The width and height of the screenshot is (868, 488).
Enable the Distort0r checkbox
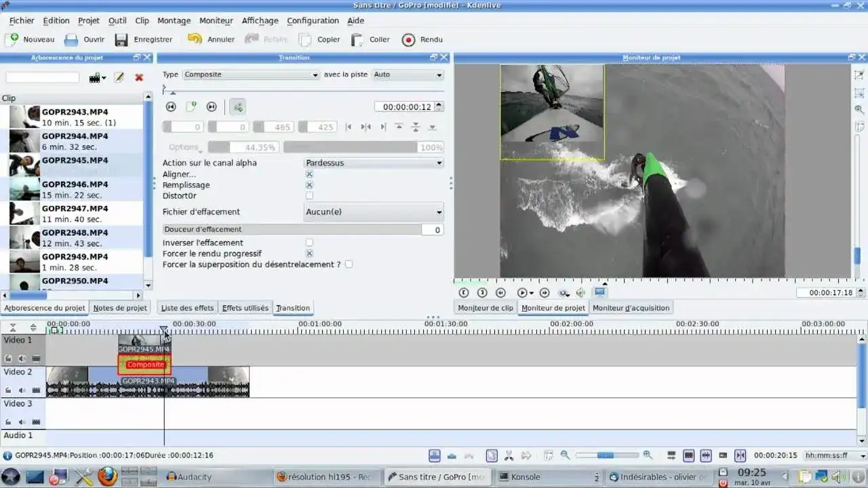tap(309, 195)
